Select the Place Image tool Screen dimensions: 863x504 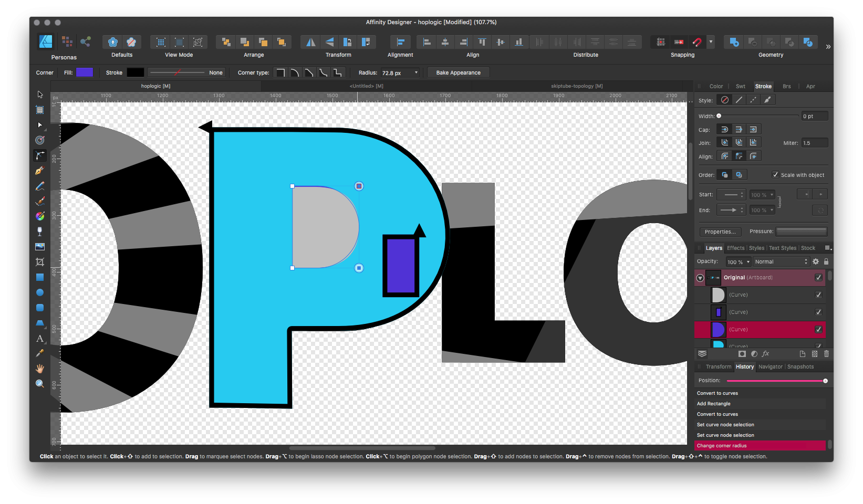click(x=40, y=247)
